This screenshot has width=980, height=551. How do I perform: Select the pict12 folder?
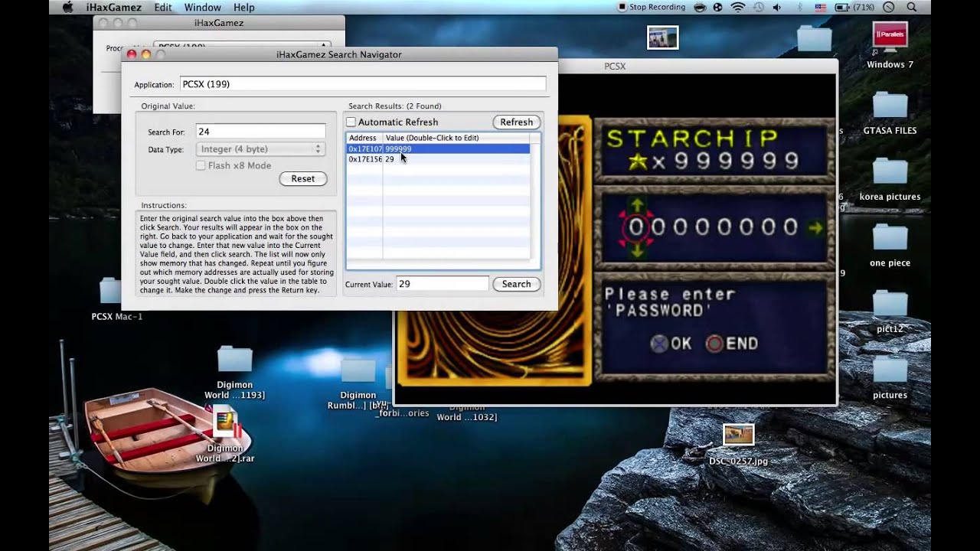pyautogui.click(x=890, y=311)
